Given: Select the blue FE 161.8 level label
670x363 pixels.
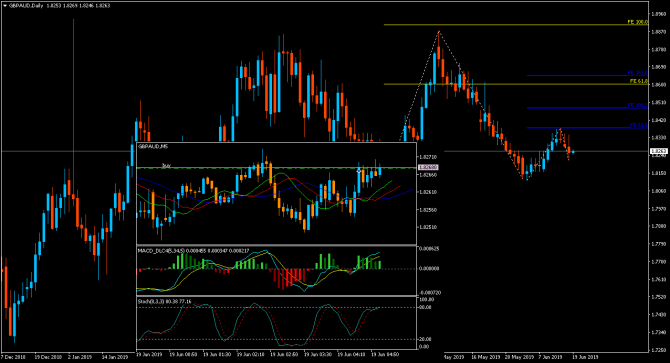Looking at the screenshot, I should coord(637,73).
